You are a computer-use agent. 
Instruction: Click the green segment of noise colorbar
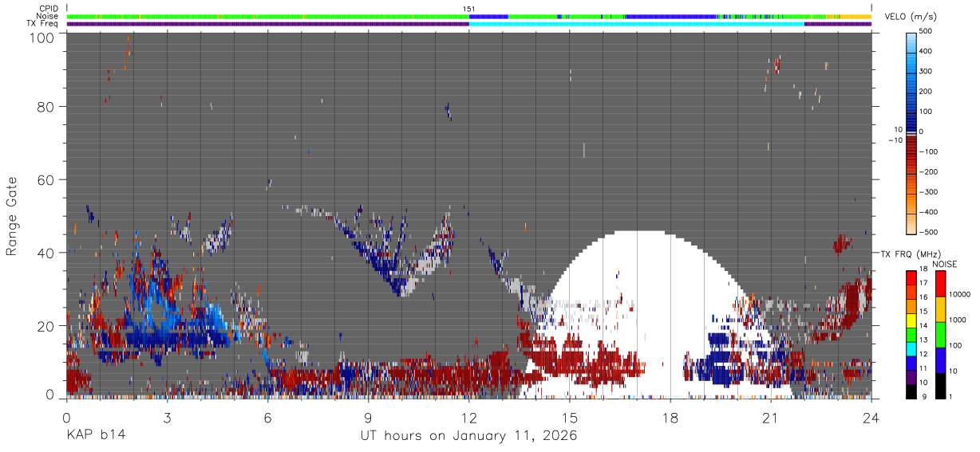[939, 335]
